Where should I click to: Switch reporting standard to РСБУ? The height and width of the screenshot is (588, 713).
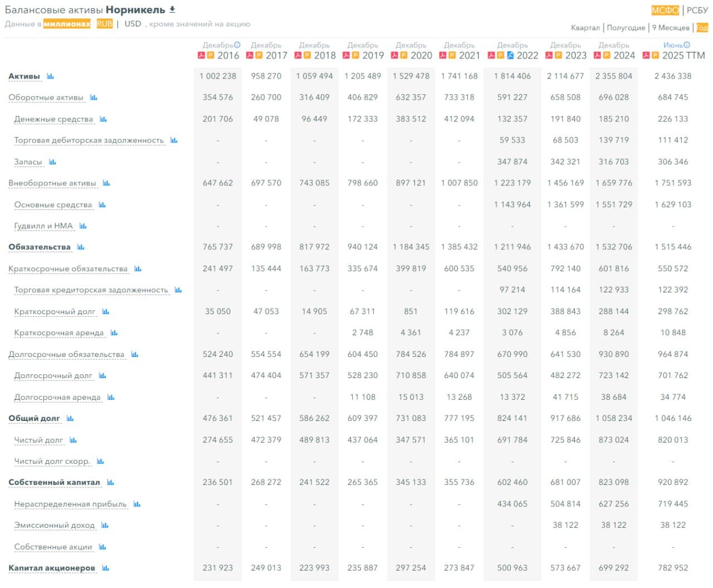tap(697, 10)
